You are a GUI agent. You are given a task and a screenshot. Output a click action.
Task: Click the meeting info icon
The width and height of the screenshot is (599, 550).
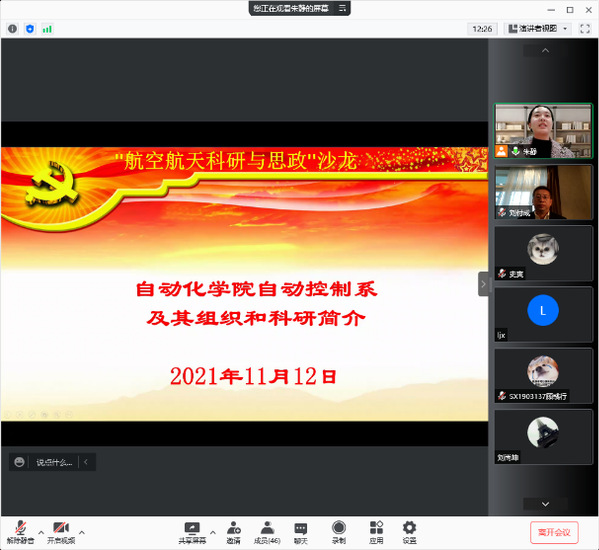pos(12,29)
